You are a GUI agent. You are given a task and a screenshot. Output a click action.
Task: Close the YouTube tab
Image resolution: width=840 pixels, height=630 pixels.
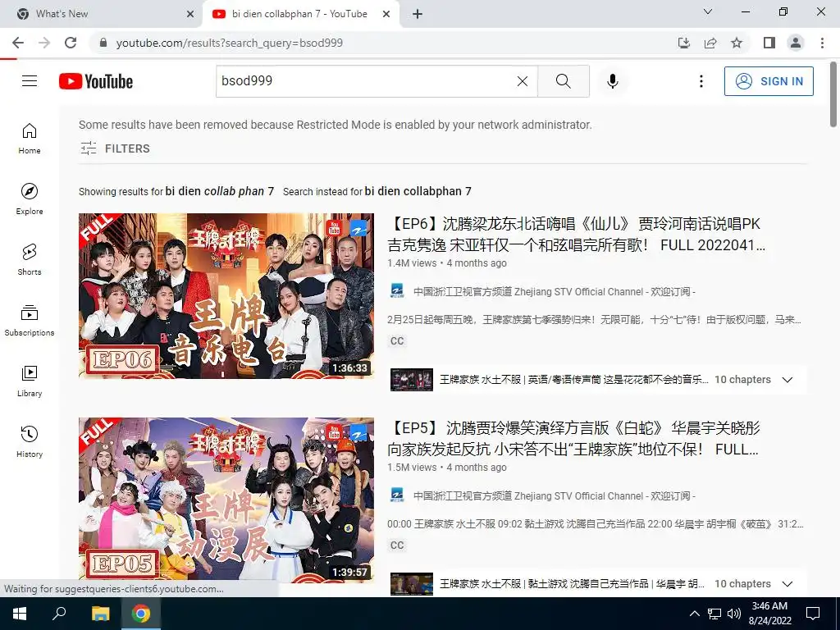click(x=386, y=14)
